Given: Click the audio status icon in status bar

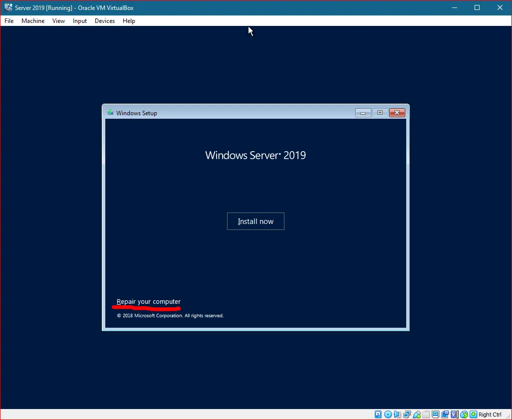Looking at the screenshot, I should tap(396, 414).
